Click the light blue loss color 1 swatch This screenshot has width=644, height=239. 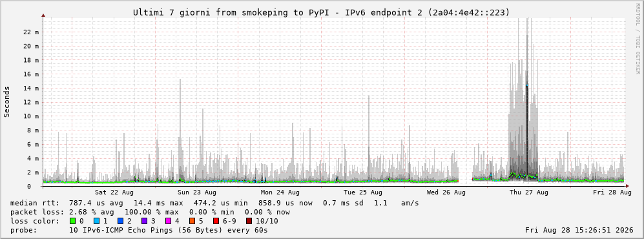pyautogui.click(x=97, y=222)
